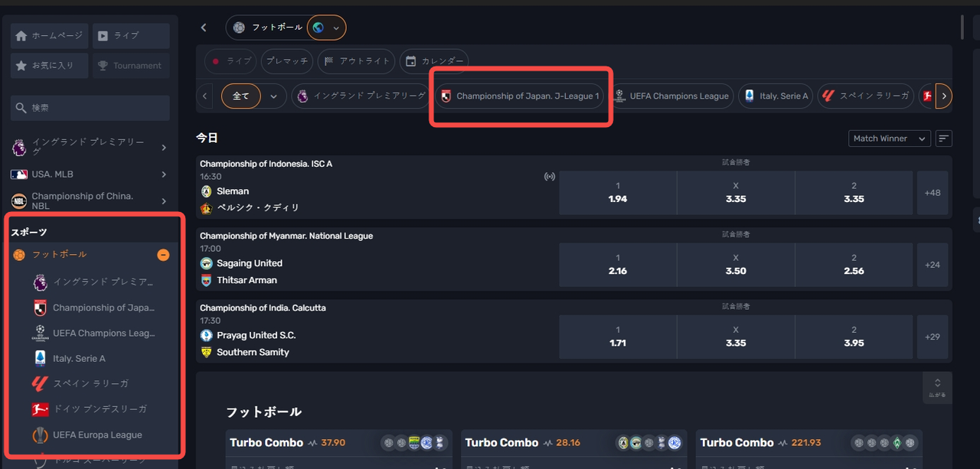This screenshot has width=980, height=469.
Task: Select the プレマッチ filter chip
Action: point(286,61)
